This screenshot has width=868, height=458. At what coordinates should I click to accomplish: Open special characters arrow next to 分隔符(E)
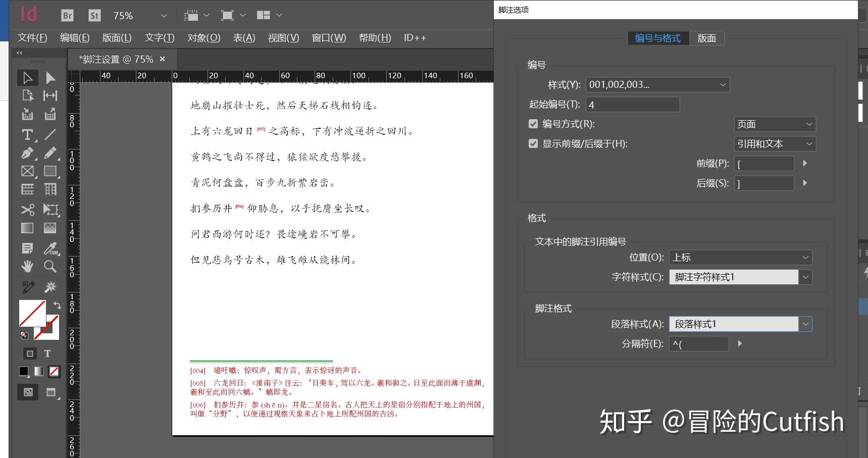coord(740,343)
